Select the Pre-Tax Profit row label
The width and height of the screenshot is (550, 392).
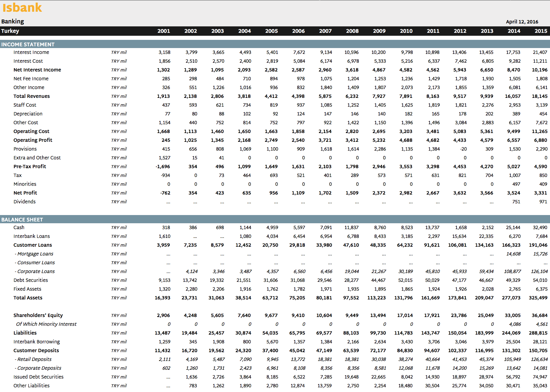pos(30,166)
